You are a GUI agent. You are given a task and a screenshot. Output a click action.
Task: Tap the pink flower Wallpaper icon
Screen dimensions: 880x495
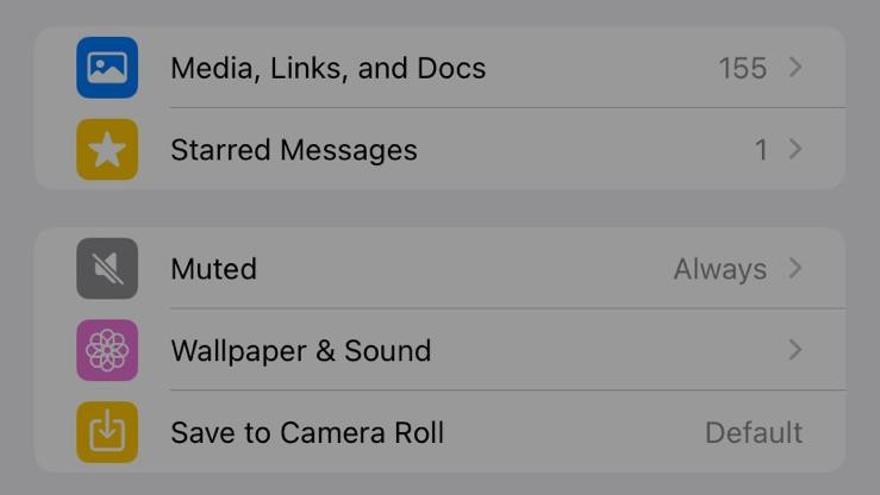click(x=107, y=350)
